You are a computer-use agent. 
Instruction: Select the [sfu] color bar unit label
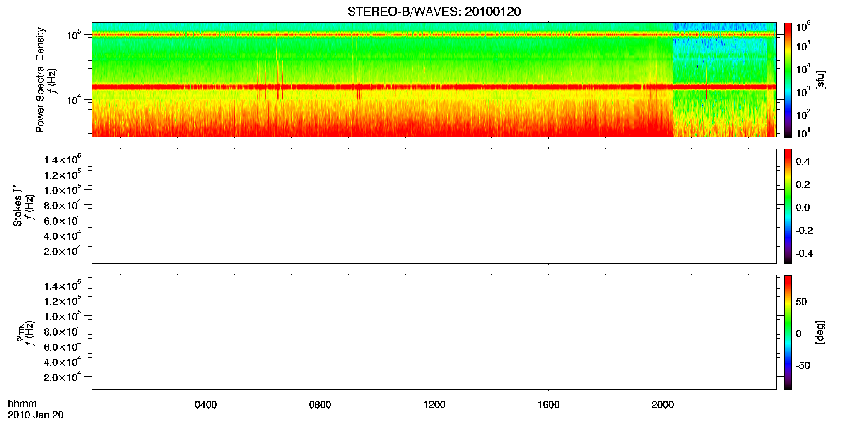(820, 80)
